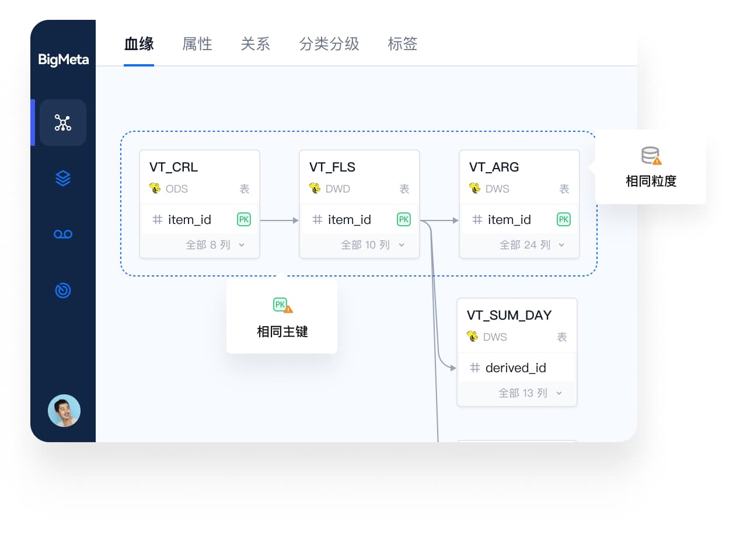
Task: Open the 关系 tab
Action: (256, 44)
